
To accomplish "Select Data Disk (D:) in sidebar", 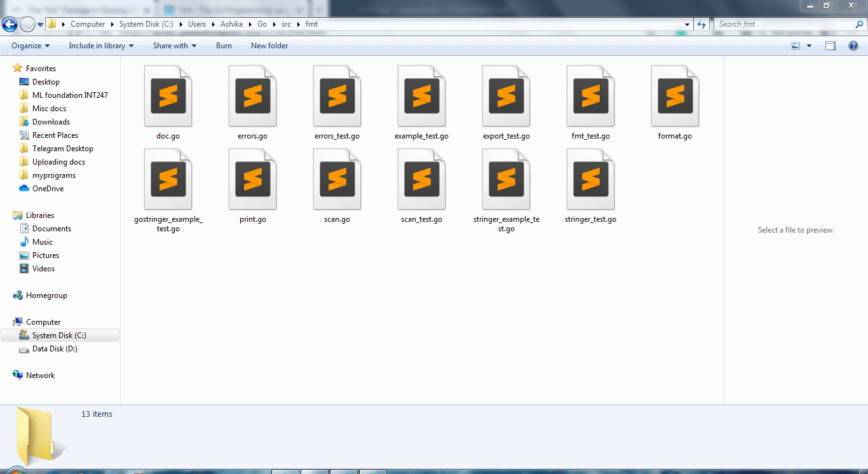I will 55,349.
